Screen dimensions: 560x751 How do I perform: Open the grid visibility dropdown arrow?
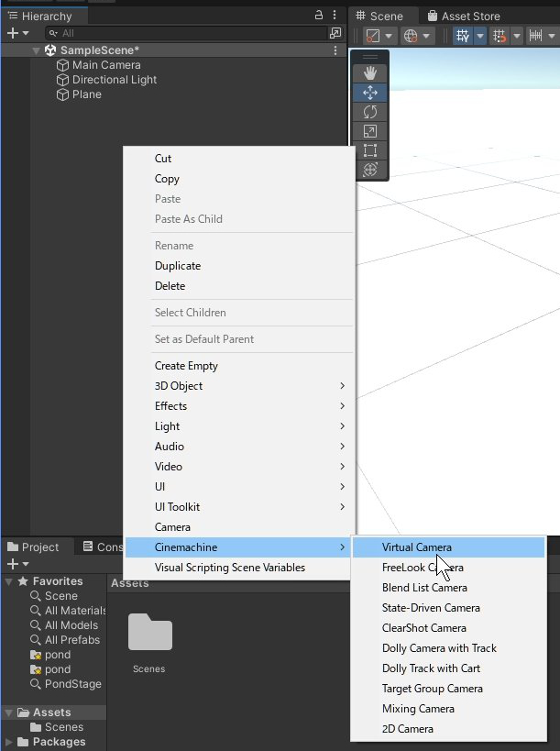(479, 36)
